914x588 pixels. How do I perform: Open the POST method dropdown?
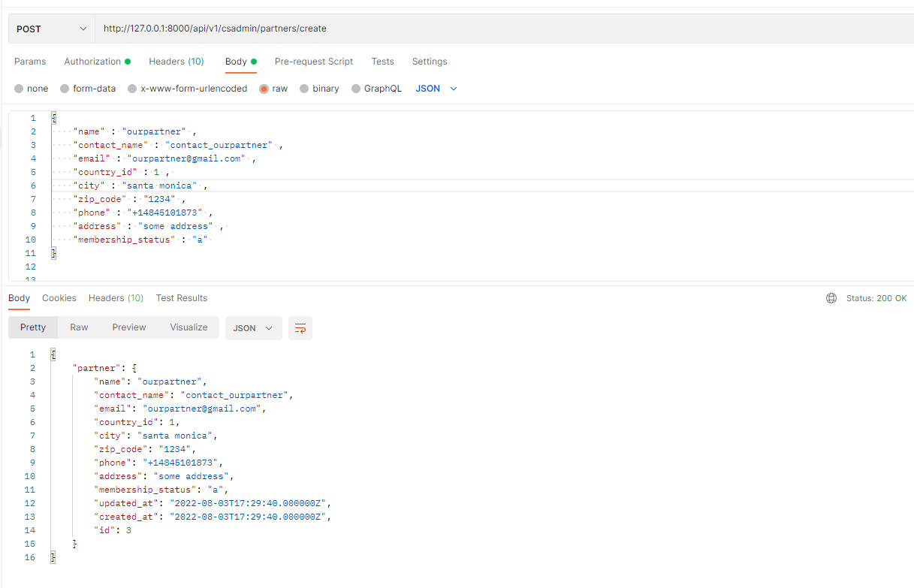pos(51,29)
